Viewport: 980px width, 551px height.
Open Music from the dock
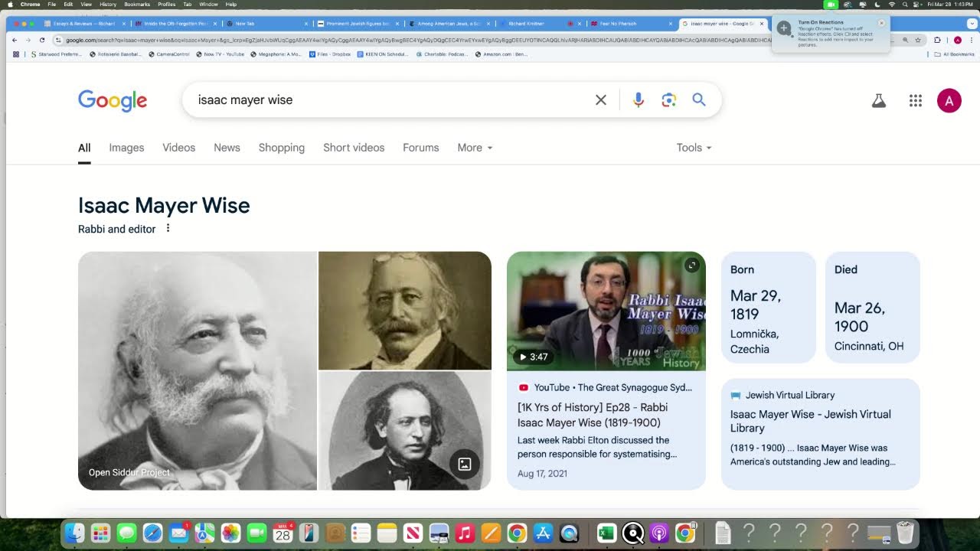click(465, 533)
